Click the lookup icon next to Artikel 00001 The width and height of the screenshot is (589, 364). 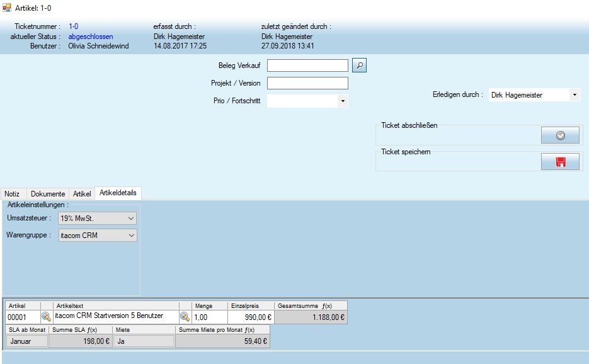point(47,317)
